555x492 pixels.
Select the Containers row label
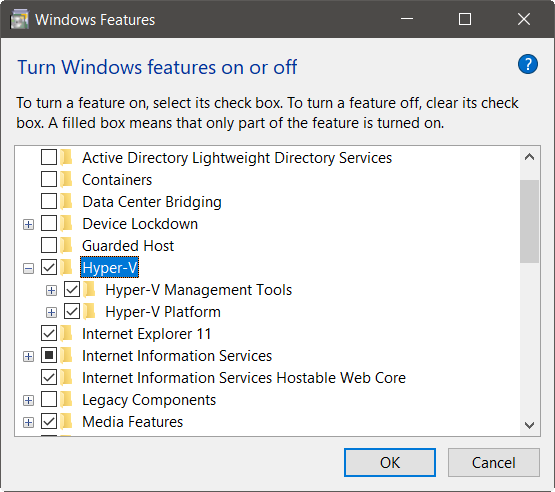coord(117,180)
